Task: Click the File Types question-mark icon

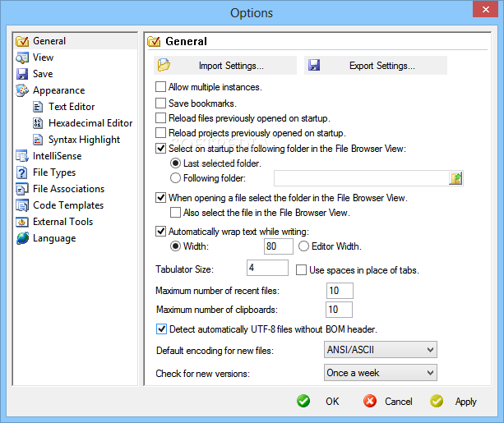Action: (x=22, y=172)
